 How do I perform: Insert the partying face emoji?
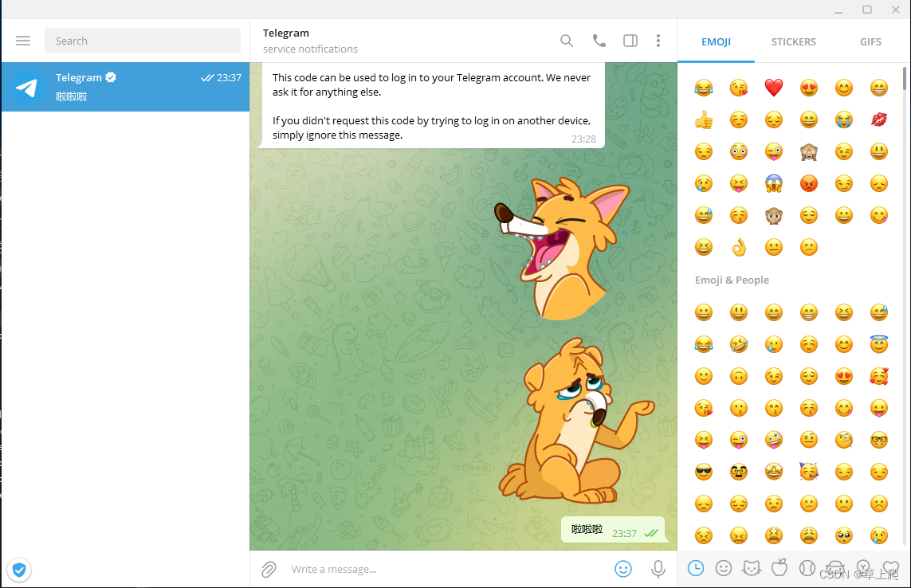(809, 472)
